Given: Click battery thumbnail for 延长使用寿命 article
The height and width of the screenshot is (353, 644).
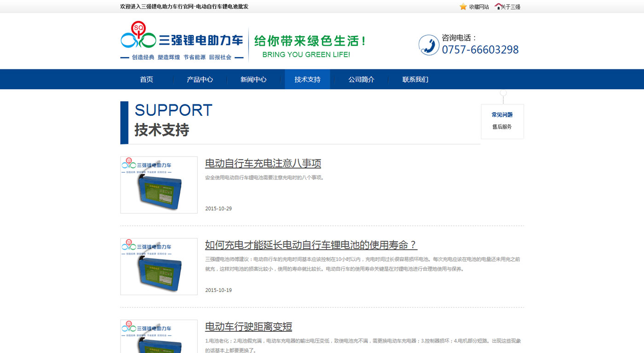Looking at the screenshot, I should pos(159,267).
